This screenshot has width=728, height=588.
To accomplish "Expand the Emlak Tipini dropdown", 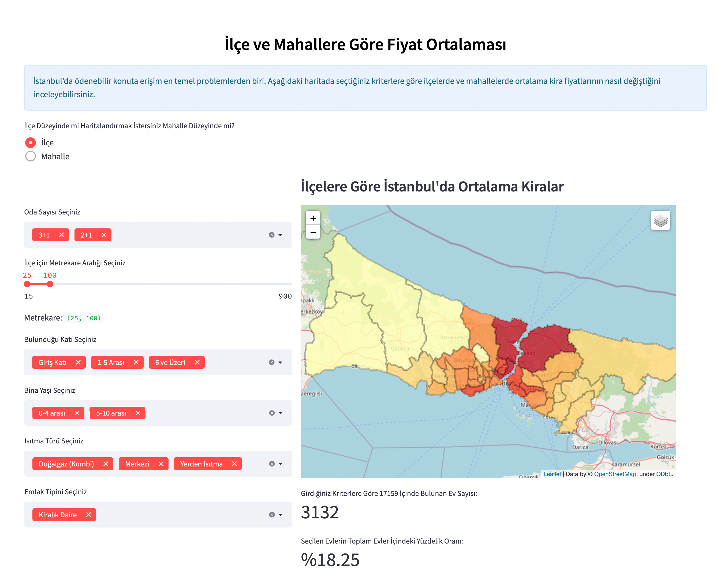I will point(280,515).
